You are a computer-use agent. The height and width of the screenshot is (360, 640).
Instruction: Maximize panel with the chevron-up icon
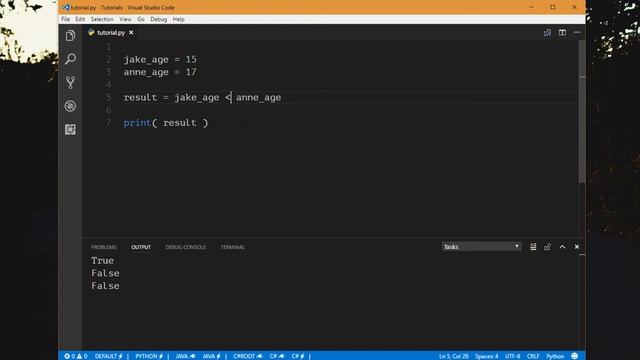pyautogui.click(x=562, y=247)
